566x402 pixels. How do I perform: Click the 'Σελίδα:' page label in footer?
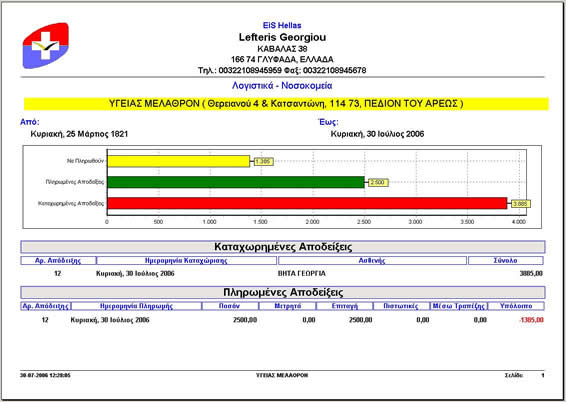[x=514, y=375]
